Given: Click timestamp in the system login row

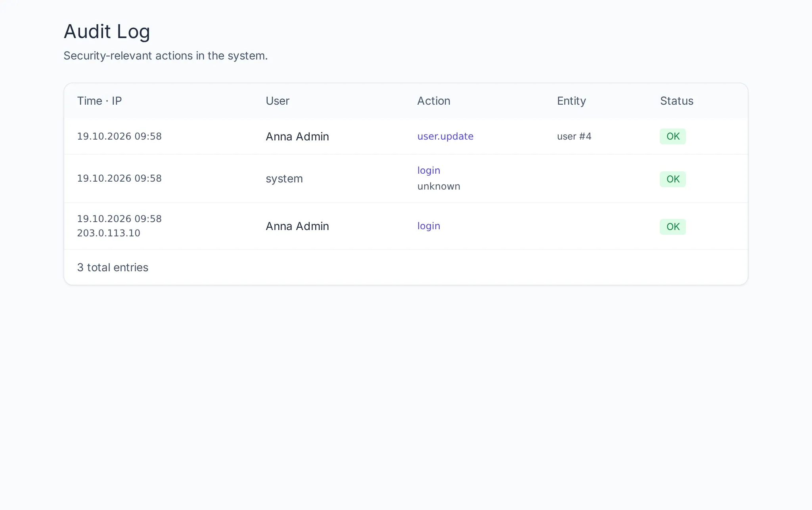Looking at the screenshot, I should coord(119,178).
